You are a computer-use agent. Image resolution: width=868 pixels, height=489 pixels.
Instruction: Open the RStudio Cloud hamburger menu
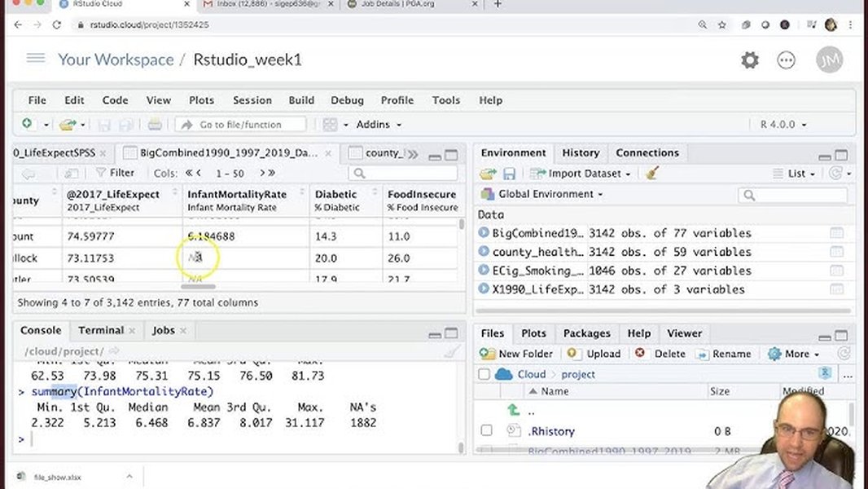[x=36, y=58]
